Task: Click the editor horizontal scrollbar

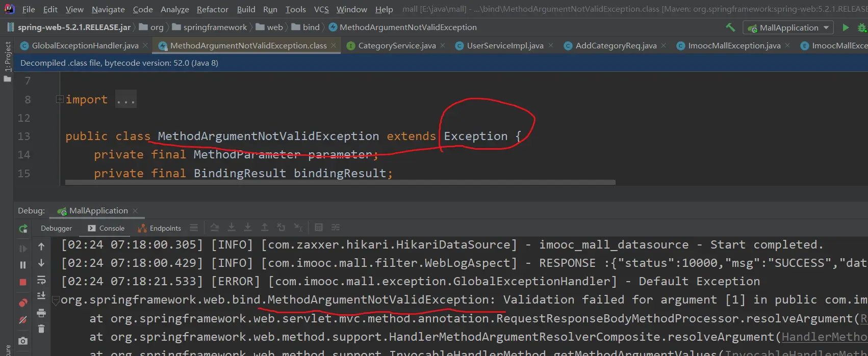Action: (x=340, y=182)
